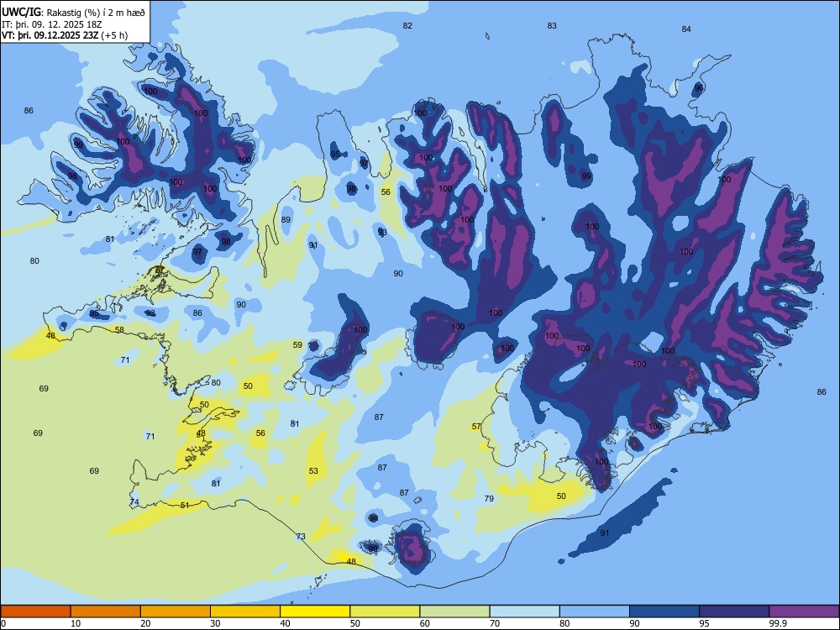Click the '51' value on the southwest coast

[x=185, y=505]
